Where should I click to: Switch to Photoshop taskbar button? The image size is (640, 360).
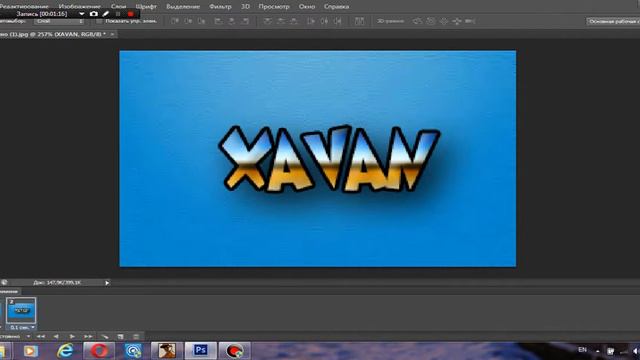point(200,351)
